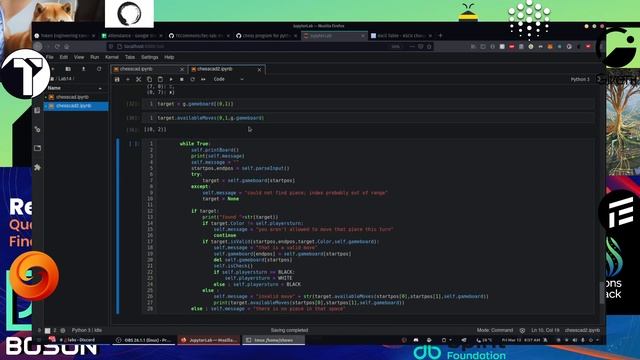
Task: Open the Settings menu
Action: point(149,57)
